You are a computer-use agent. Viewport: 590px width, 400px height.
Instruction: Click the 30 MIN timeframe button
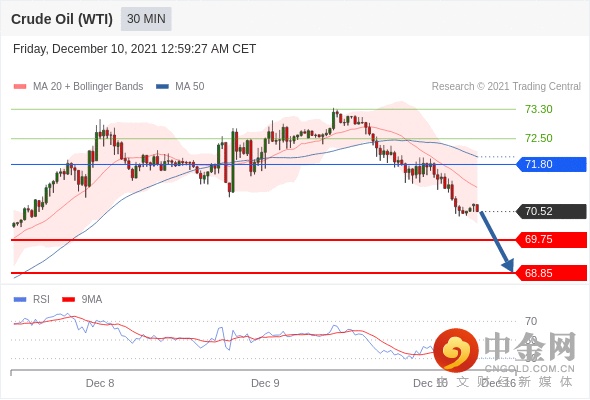pos(146,19)
